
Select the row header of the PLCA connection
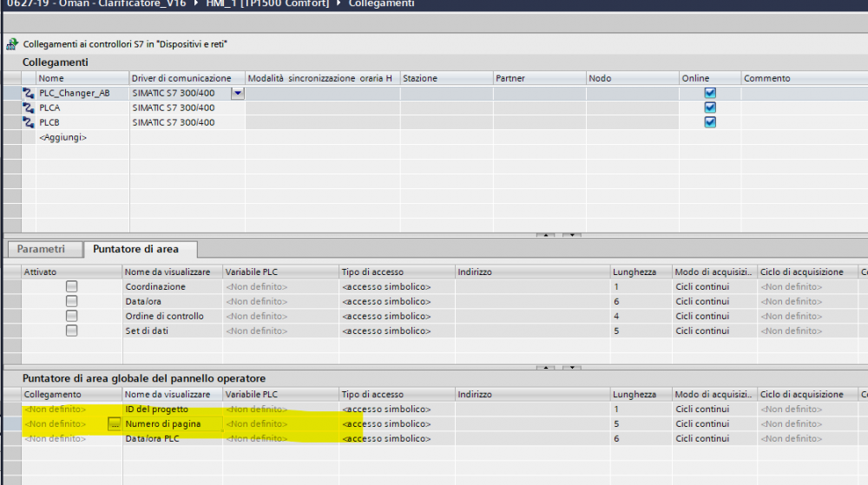pos(12,108)
